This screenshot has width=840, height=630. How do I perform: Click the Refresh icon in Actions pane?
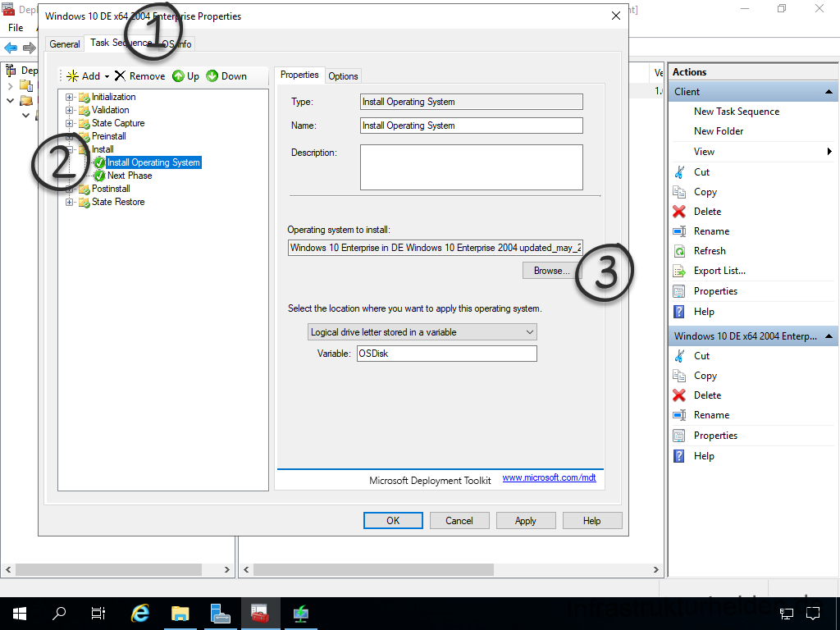pos(679,251)
